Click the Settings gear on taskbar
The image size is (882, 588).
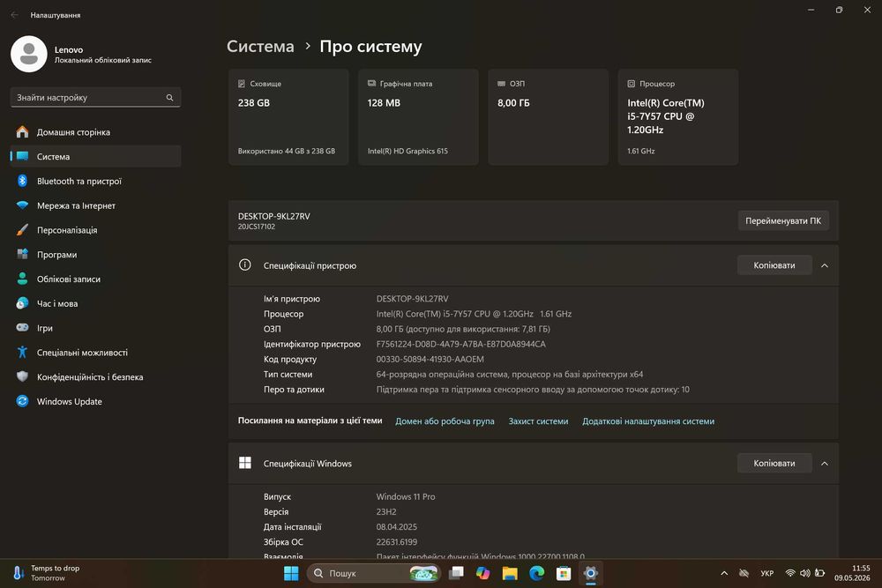pos(591,573)
